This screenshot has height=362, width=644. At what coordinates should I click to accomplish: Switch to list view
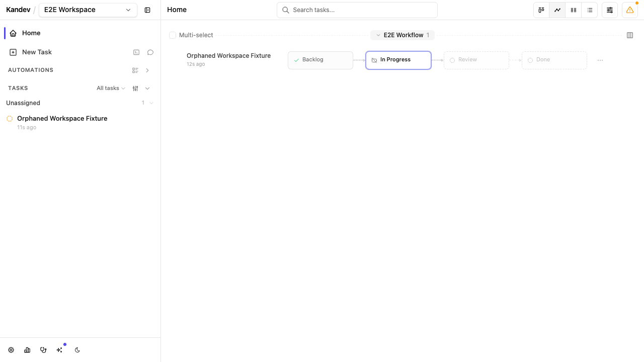(590, 10)
